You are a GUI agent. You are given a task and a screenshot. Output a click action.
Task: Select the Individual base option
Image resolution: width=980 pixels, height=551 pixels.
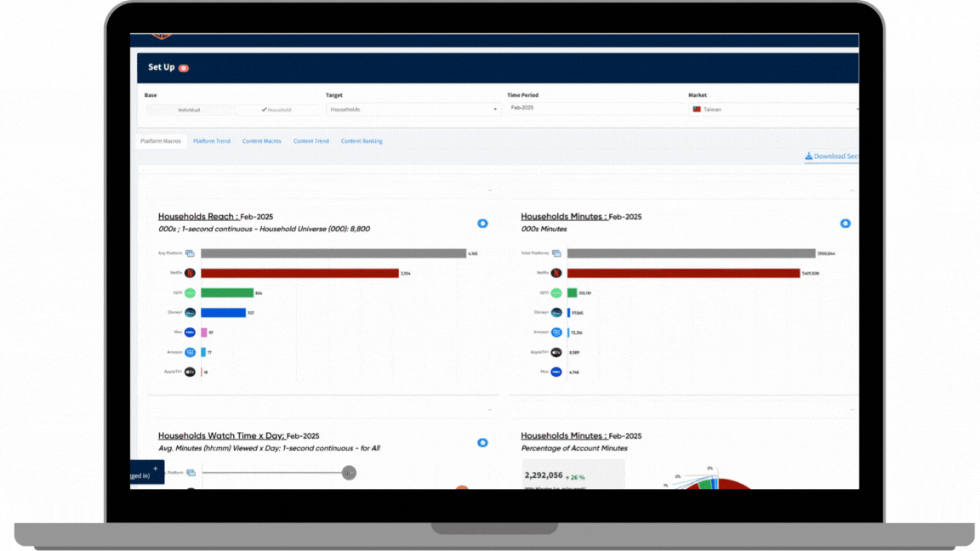pos(189,110)
